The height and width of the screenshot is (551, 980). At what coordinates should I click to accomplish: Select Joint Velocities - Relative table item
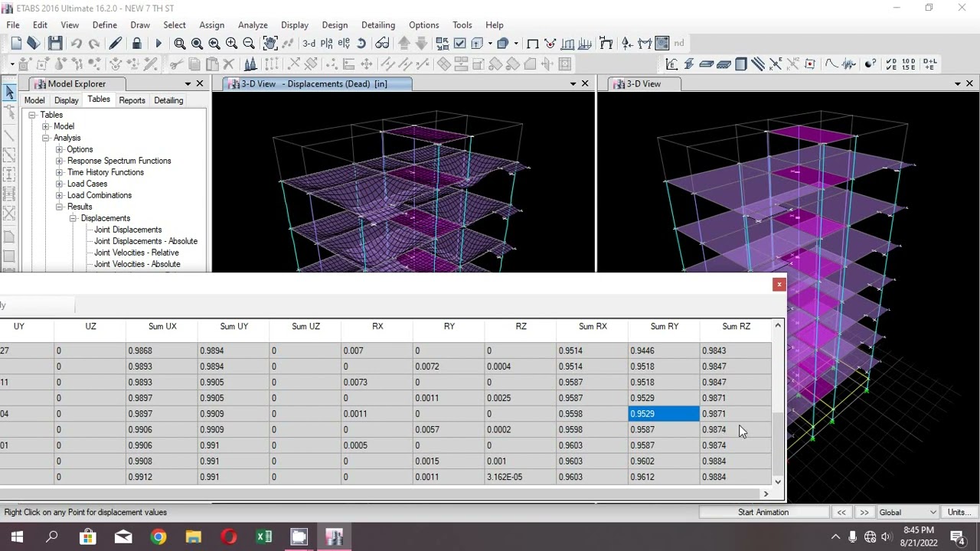coord(136,253)
